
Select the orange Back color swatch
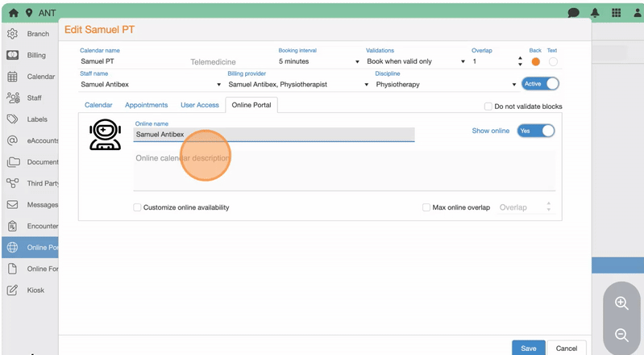[535, 62]
